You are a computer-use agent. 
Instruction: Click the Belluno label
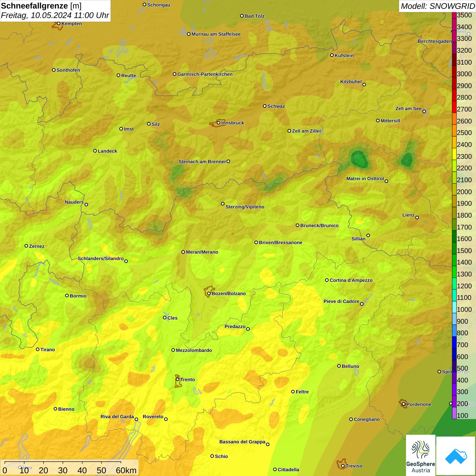point(350,366)
